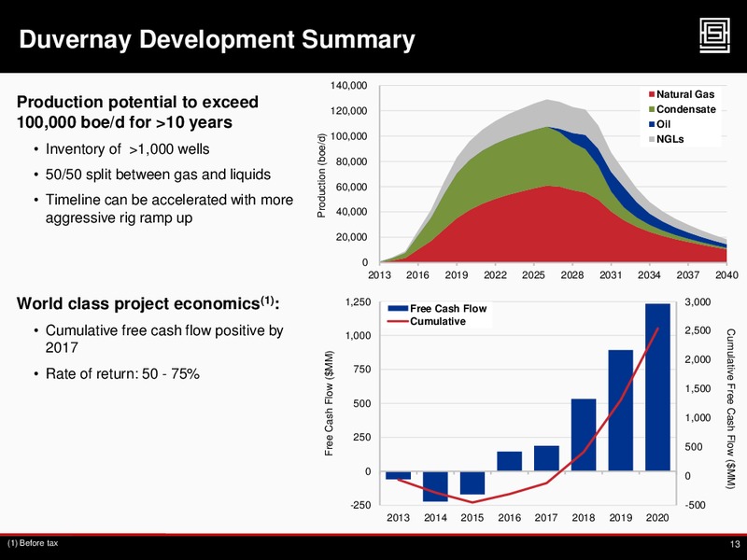This screenshot has width=747, height=560.
Task: Click the 2014 negative cash flow bar
Action: tap(435, 486)
